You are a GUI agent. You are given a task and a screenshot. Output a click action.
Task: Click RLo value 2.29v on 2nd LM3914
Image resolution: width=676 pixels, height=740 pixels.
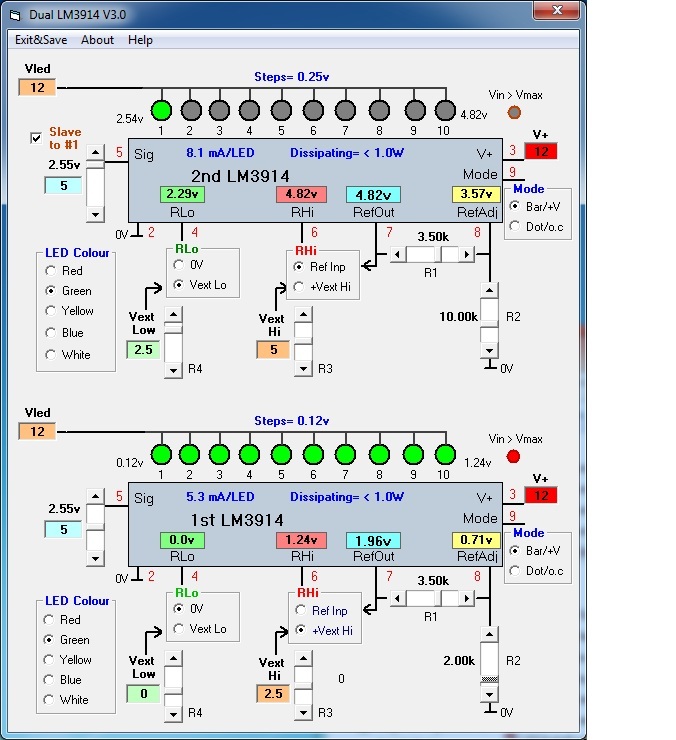coord(182,194)
